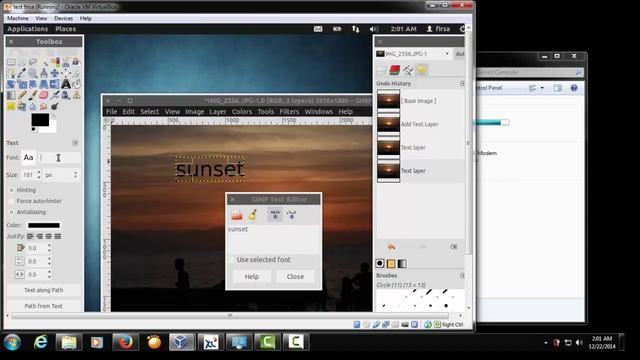
Task: Select the Scissors Select tool
Action: click(x=66, y=62)
